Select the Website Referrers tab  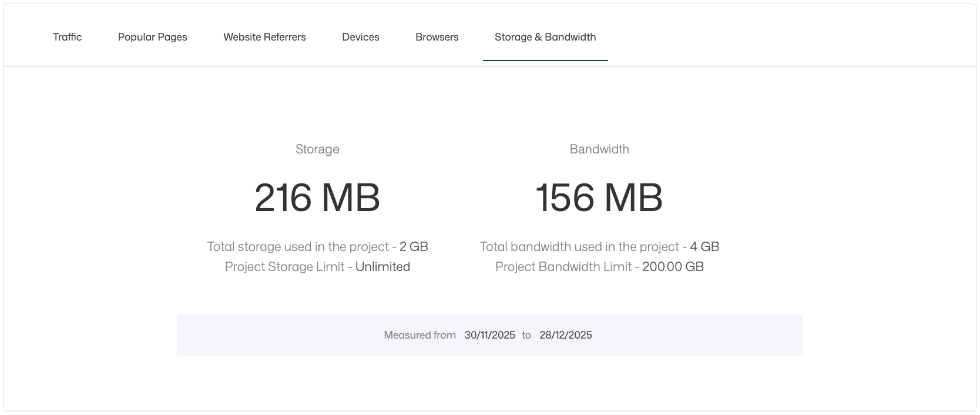(x=264, y=37)
